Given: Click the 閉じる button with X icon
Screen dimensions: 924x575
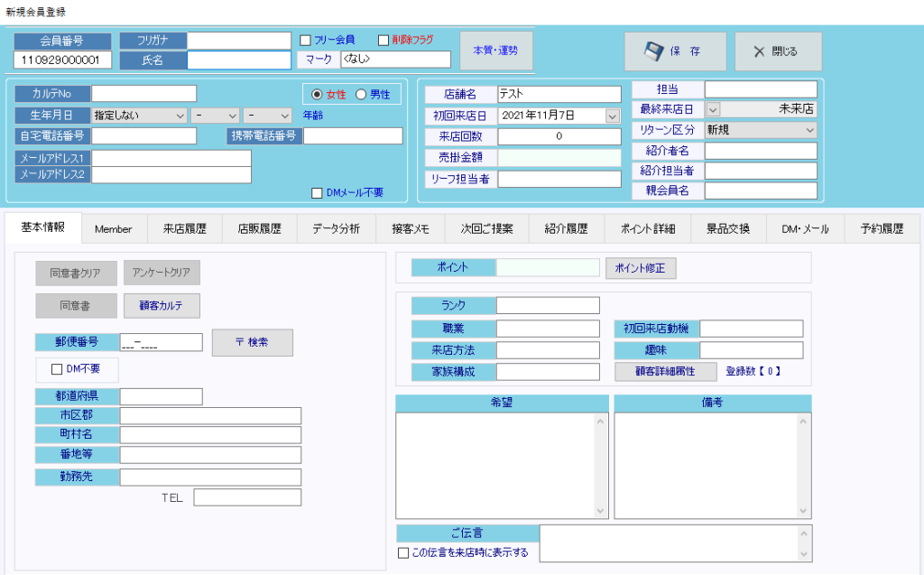Looking at the screenshot, I should [x=778, y=51].
